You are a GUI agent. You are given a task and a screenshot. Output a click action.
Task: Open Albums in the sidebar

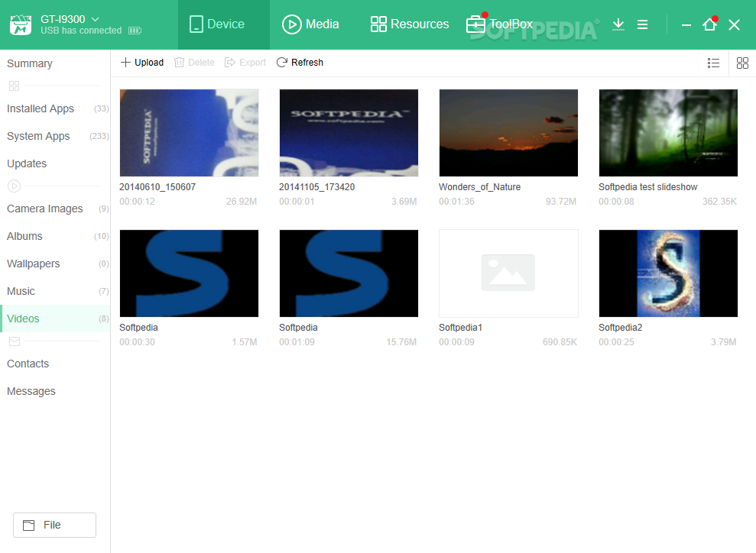pyautogui.click(x=55, y=237)
